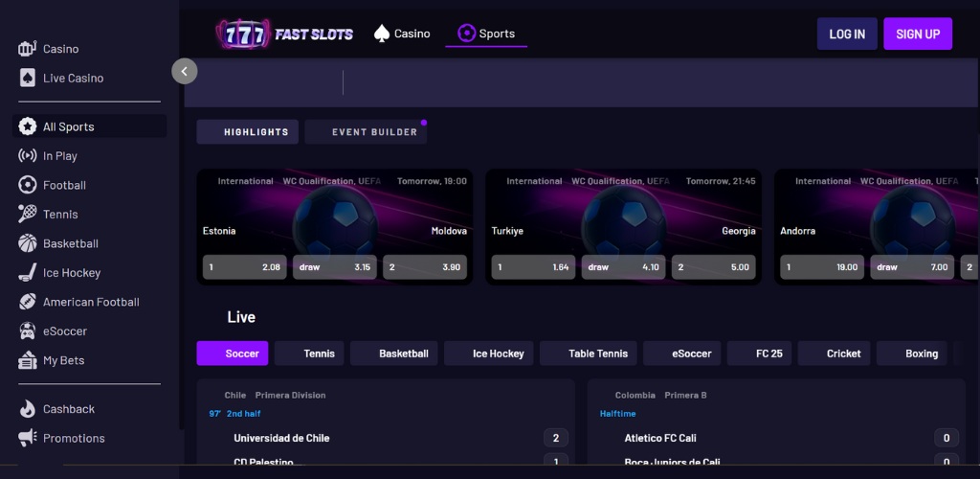Image resolution: width=980 pixels, height=479 pixels.
Task: Click the spade icon beside Casino
Action: tap(381, 34)
